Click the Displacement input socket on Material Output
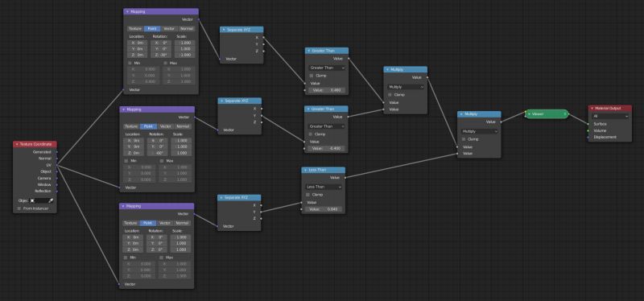This screenshot has height=301, width=644. [x=588, y=137]
